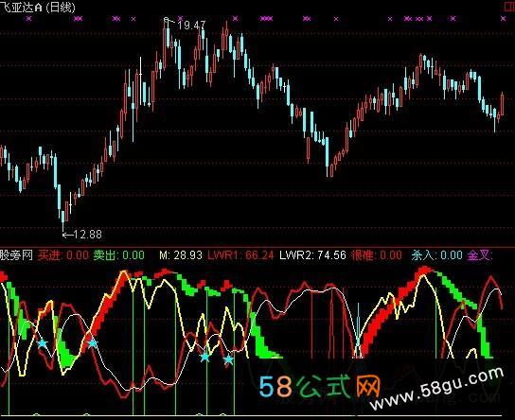
Task: Click the purple cross marker below the red square icon
Action: pyautogui.click(x=504, y=19)
